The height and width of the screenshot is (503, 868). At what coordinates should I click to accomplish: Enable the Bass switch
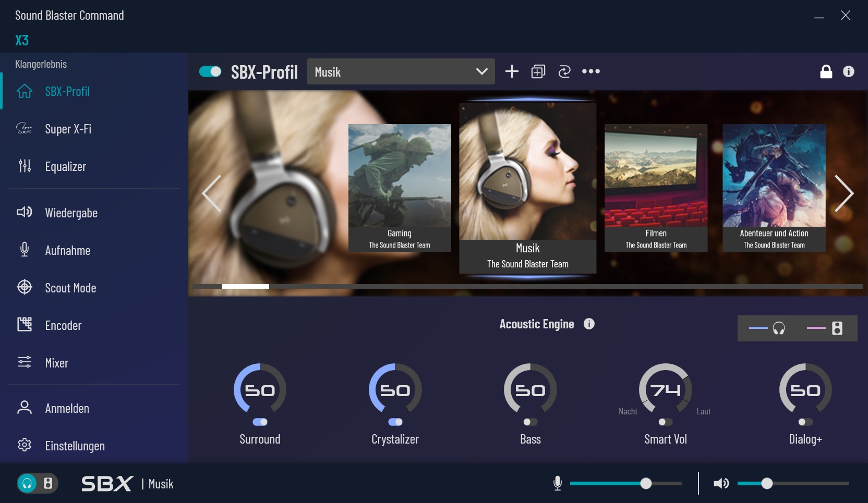point(530,422)
